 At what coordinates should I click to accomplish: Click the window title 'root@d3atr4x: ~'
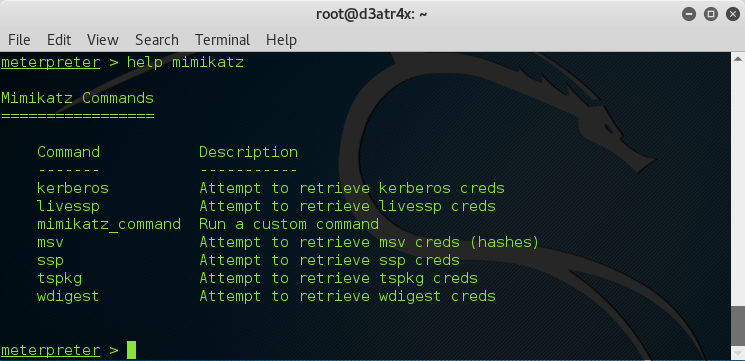372,14
